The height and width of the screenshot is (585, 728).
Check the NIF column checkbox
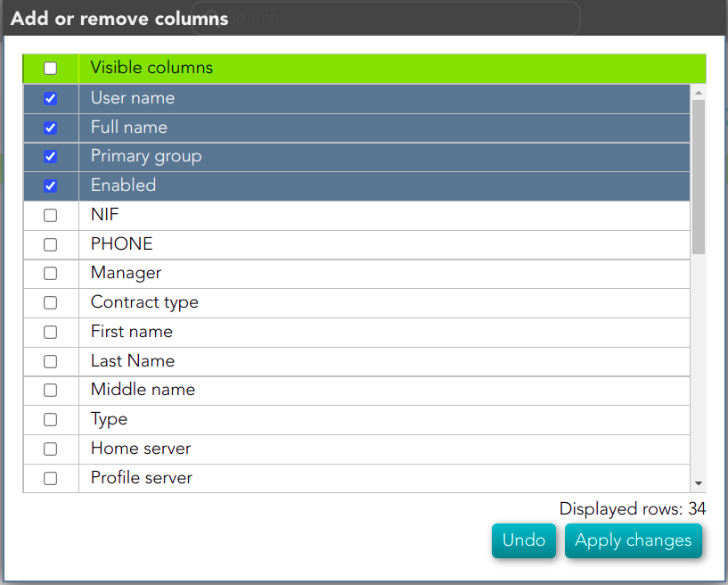click(50, 215)
